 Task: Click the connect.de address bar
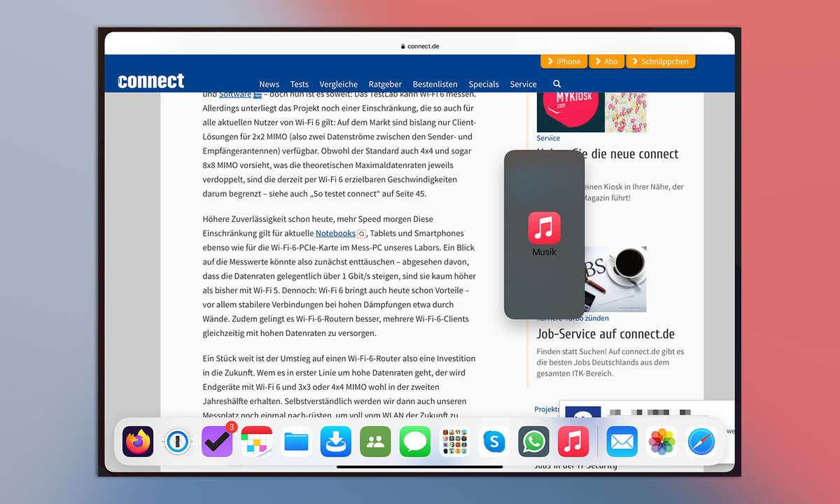point(420,46)
